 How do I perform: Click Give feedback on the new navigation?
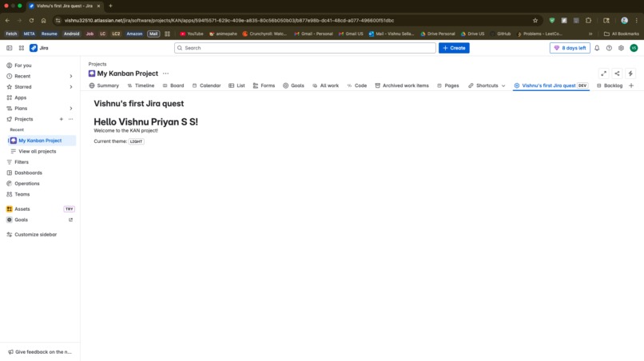40,352
